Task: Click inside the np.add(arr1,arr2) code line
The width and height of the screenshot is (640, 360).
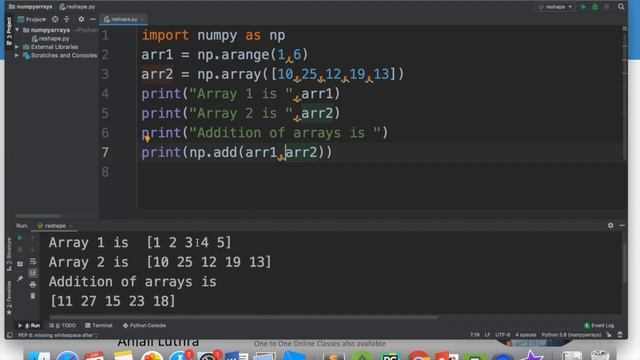Action: coord(237,152)
